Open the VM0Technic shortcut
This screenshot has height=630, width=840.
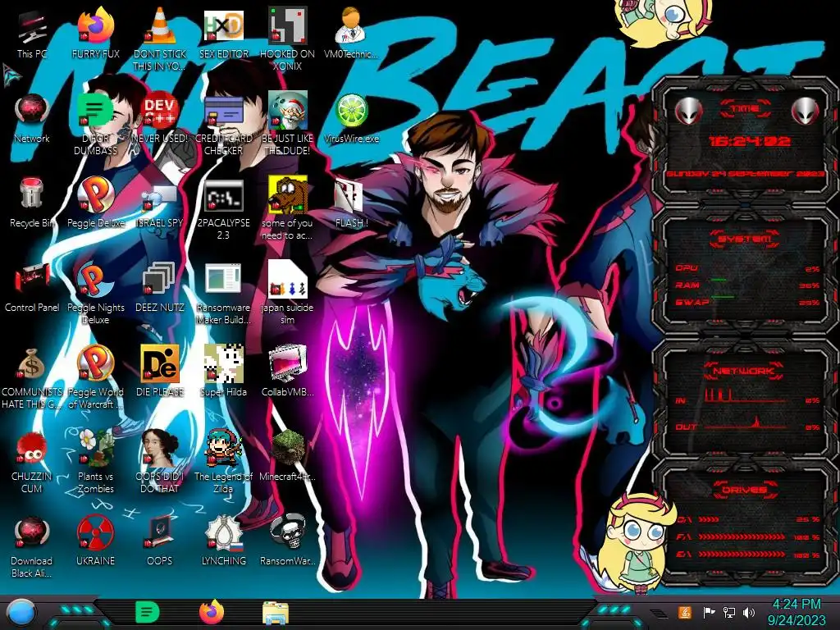coord(351,33)
